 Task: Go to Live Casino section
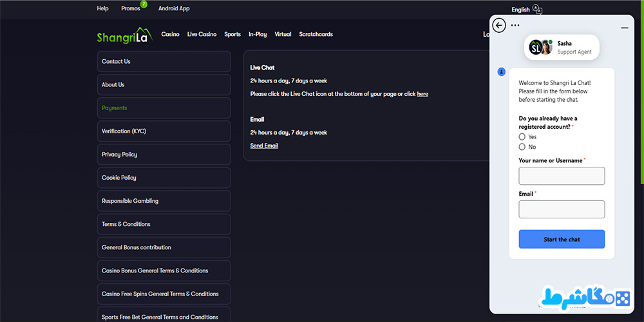click(202, 34)
